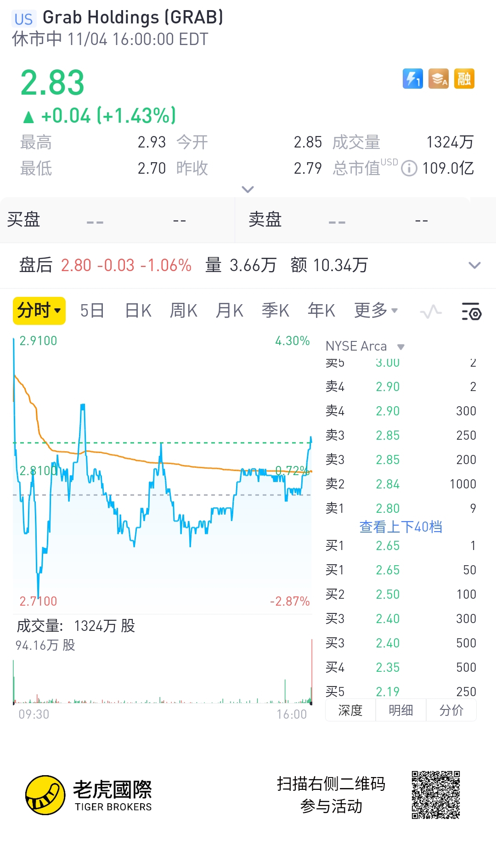This screenshot has height=868, width=496.
Task: Switch to the 月K chart tab
Action: tap(230, 311)
